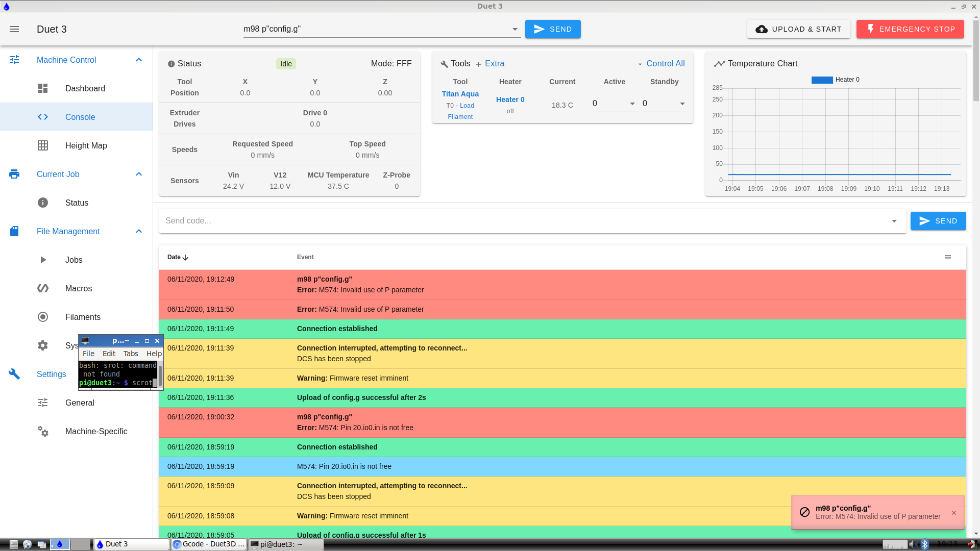Dismiss the M574 error notification

(x=954, y=513)
